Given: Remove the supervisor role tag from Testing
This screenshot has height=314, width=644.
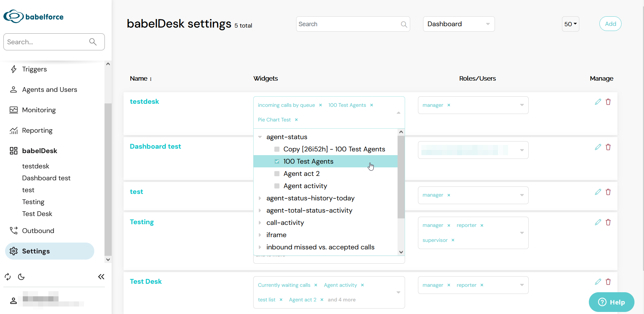Looking at the screenshot, I should (453, 240).
